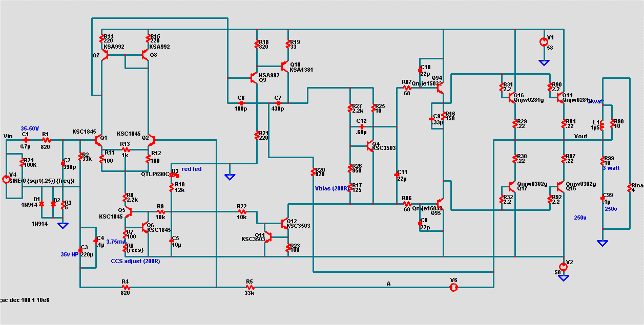Image resolution: width=644 pixels, height=325 pixels.
Task: Click resistor R98 10
Action: (612, 124)
